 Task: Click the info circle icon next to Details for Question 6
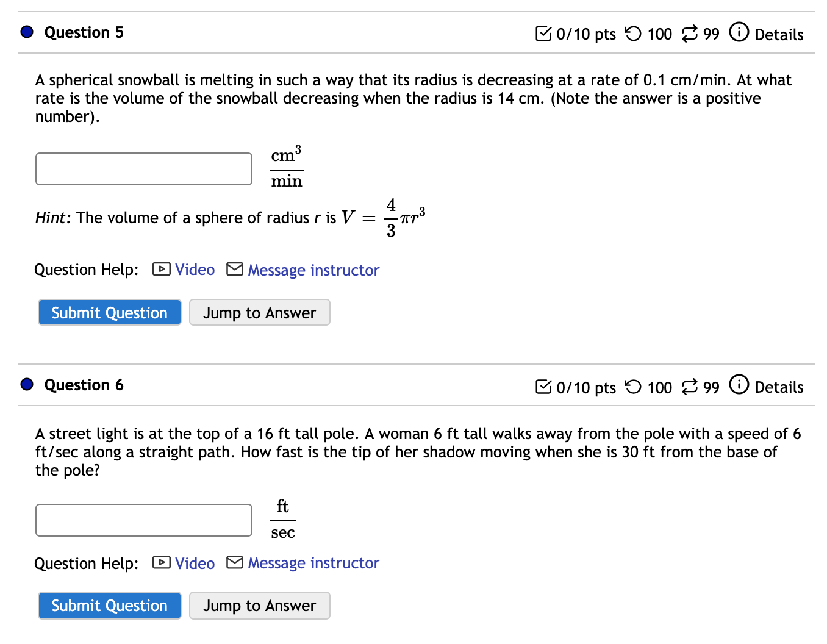click(739, 385)
